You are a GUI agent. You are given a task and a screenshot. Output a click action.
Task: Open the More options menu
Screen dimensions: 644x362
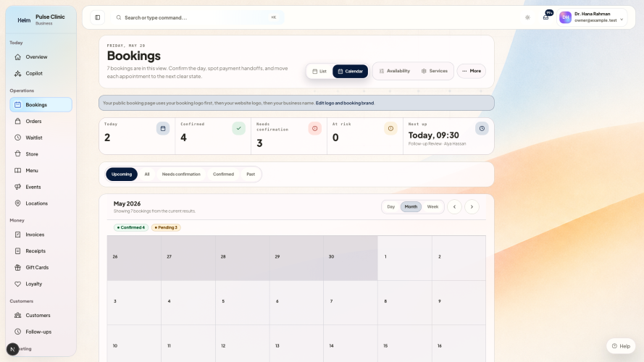click(472, 71)
